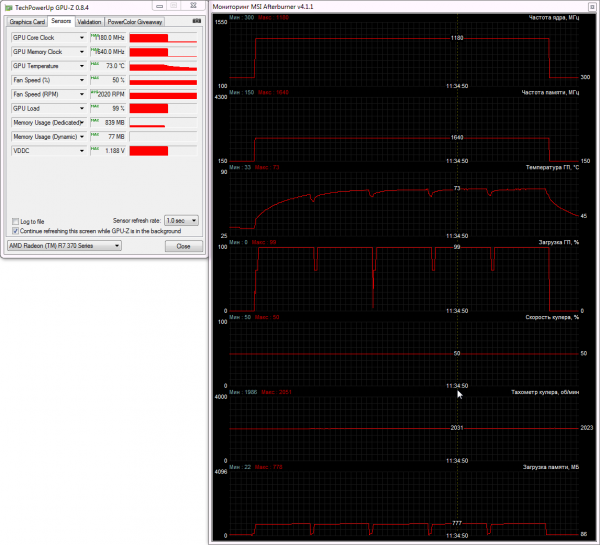Select the Sensors tab

(x=61, y=21)
